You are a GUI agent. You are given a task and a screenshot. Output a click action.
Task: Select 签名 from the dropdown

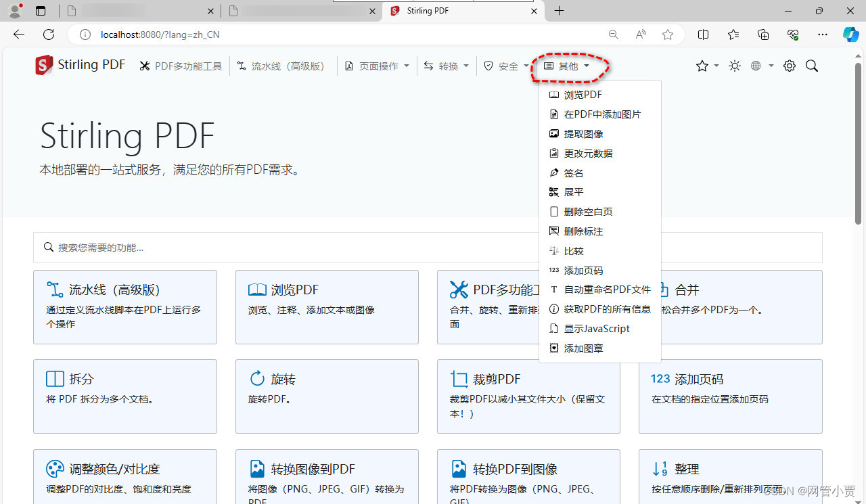(x=600, y=173)
